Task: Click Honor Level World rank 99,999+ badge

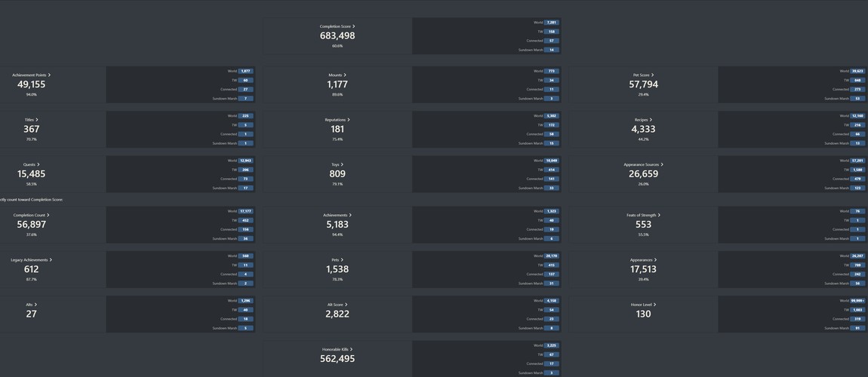Action: tap(857, 301)
